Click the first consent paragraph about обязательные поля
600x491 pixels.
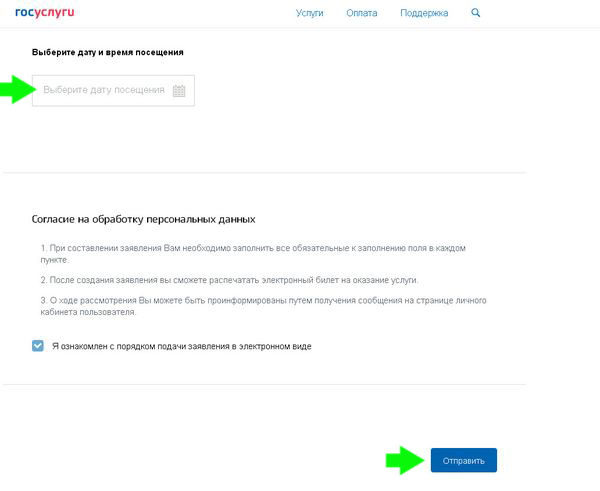(x=253, y=254)
